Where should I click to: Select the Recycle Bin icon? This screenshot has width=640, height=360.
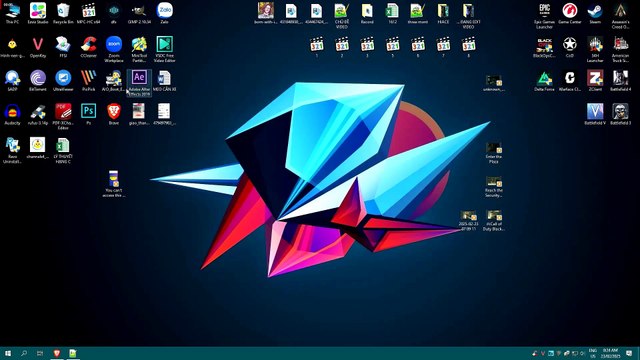tap(63, 13)
